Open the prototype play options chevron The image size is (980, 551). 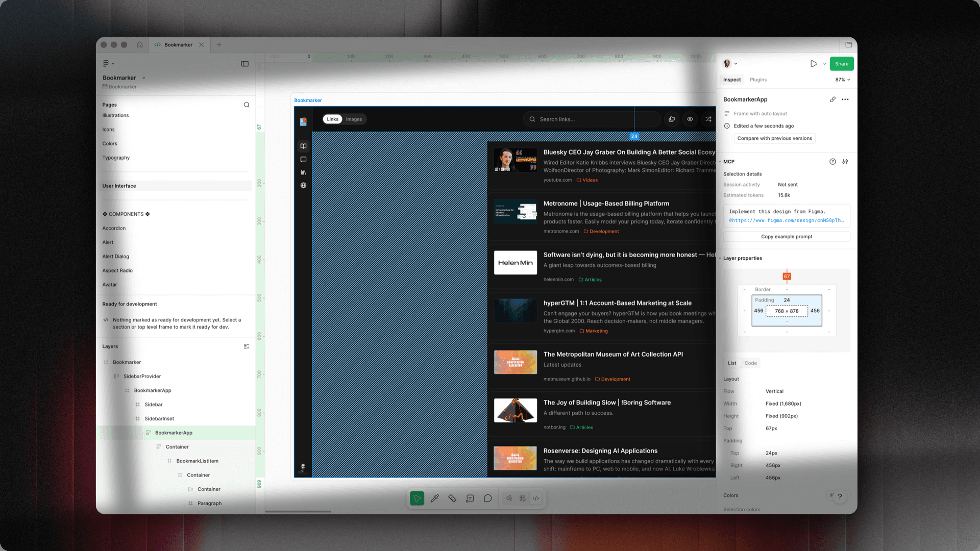(824, 64)
